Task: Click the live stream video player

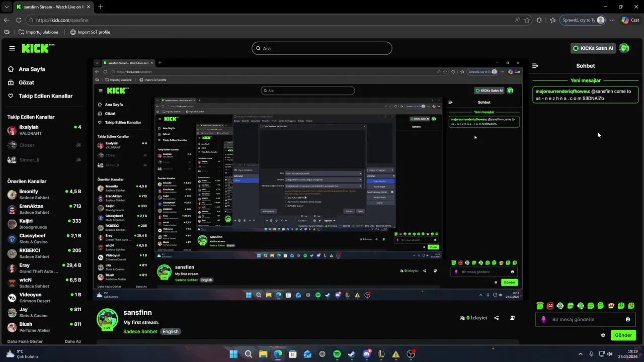Action: pos(308,179)
